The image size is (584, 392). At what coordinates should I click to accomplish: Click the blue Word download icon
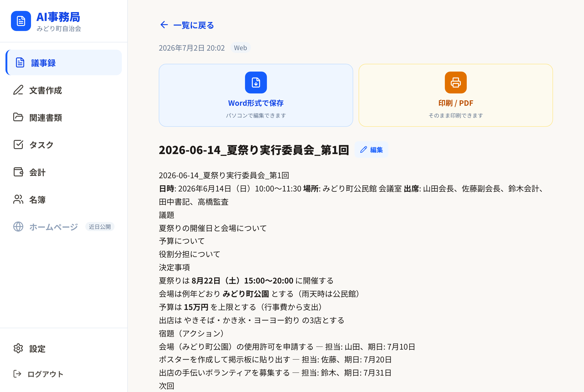click(x=256, y=83)
